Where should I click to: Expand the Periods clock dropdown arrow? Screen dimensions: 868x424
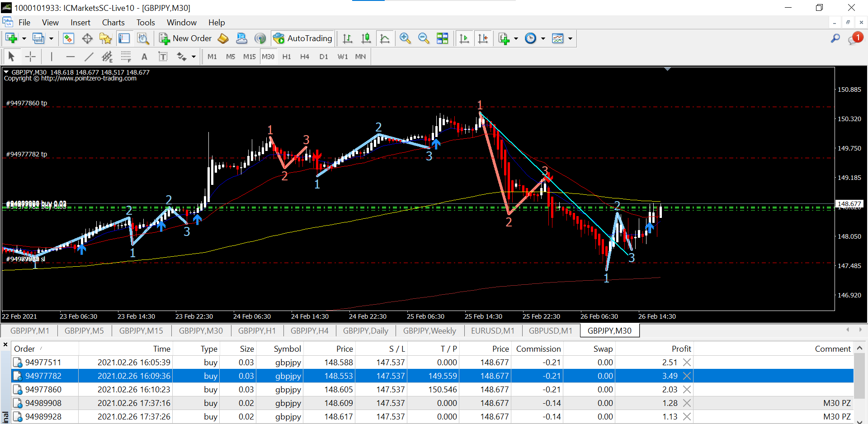tap(543, 38)
